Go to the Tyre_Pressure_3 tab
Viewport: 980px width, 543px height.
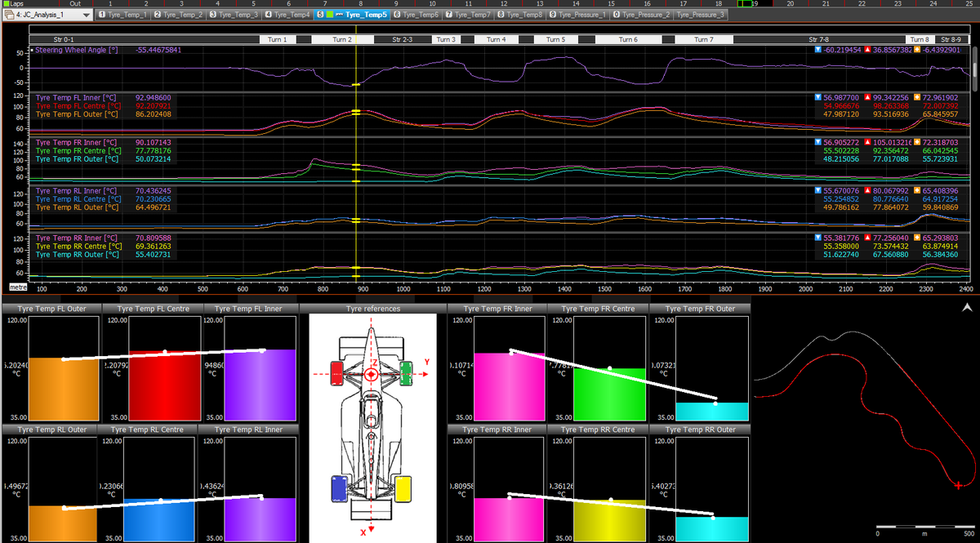[702, 15]
